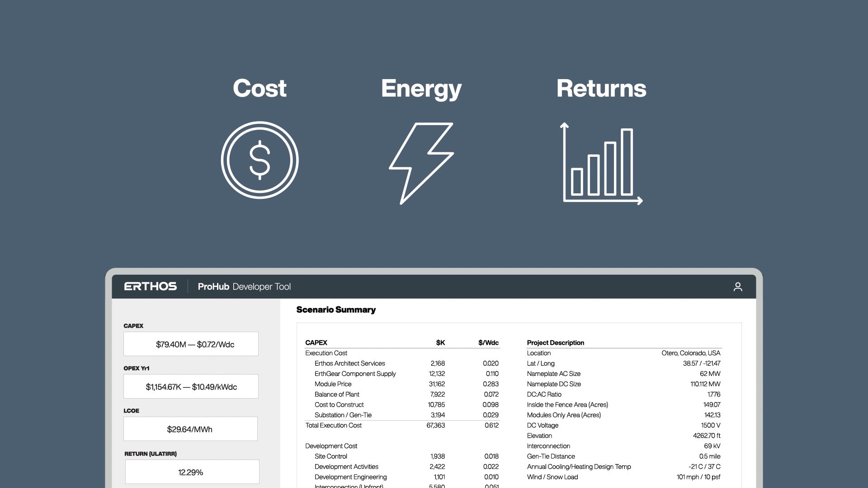This screenshot has width=868, height=488.
Task: Click the Project Description header
Action: click(555, 343)
